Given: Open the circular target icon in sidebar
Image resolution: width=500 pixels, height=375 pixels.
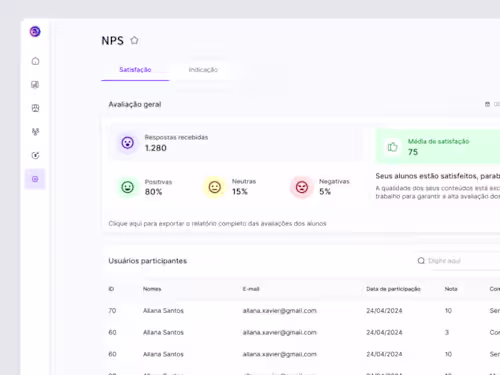Looking at the screenshot, I should coord(35,155).
